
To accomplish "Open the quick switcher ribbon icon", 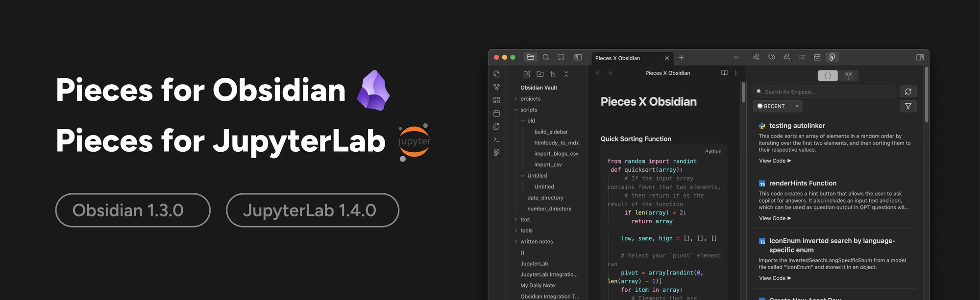I will point(496,74).
